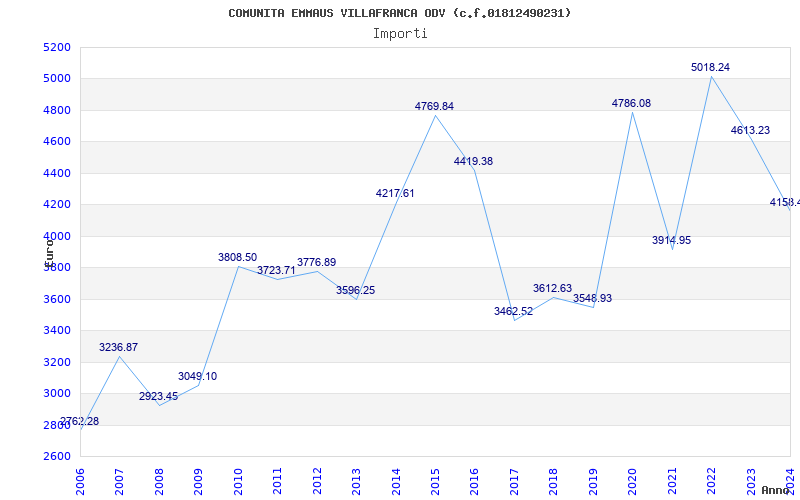Select data label 2762.28 for 2006

tap(80, 421)
